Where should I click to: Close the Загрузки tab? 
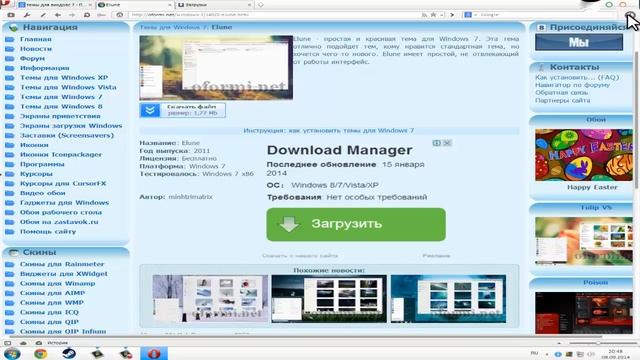(249, 5)
